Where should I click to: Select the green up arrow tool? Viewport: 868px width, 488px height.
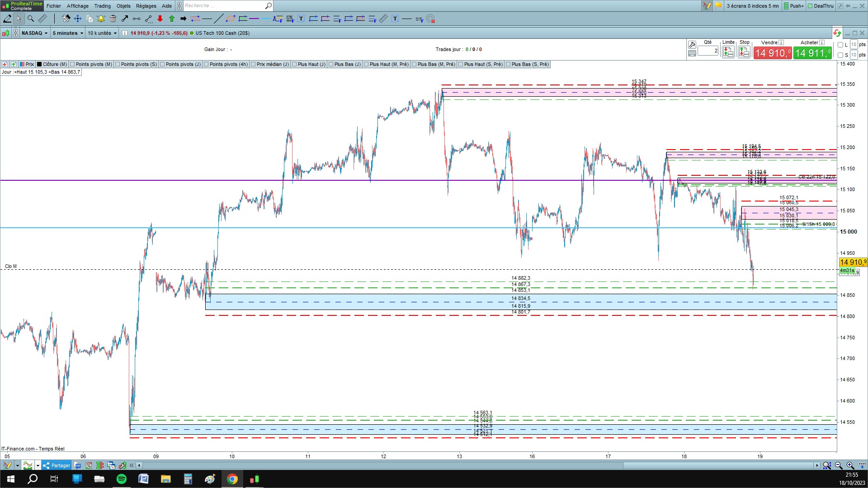172,19
